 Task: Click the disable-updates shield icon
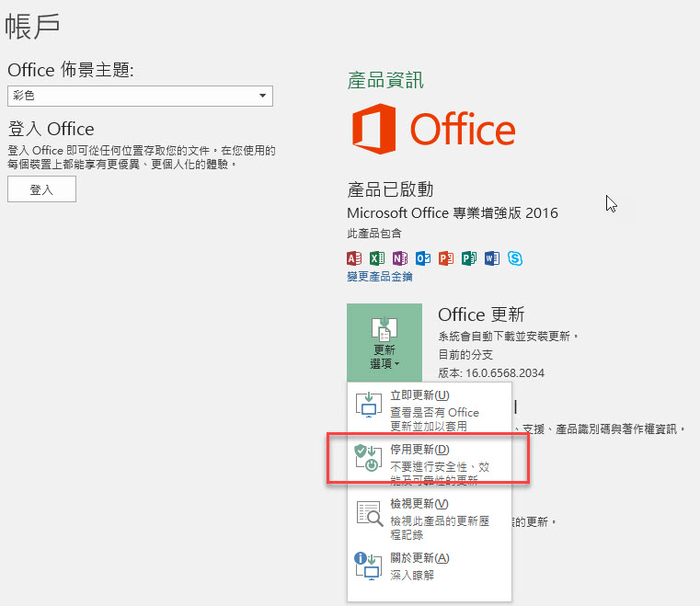369,458
